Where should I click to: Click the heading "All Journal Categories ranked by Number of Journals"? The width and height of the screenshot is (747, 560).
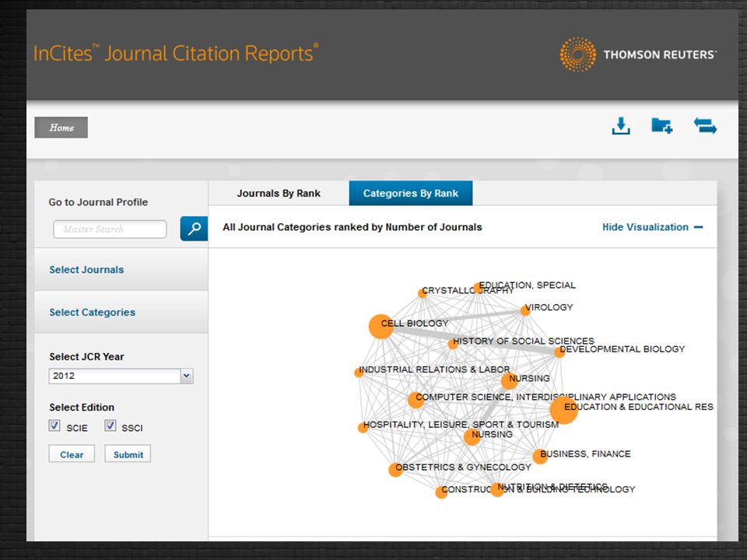coord(352,227)
